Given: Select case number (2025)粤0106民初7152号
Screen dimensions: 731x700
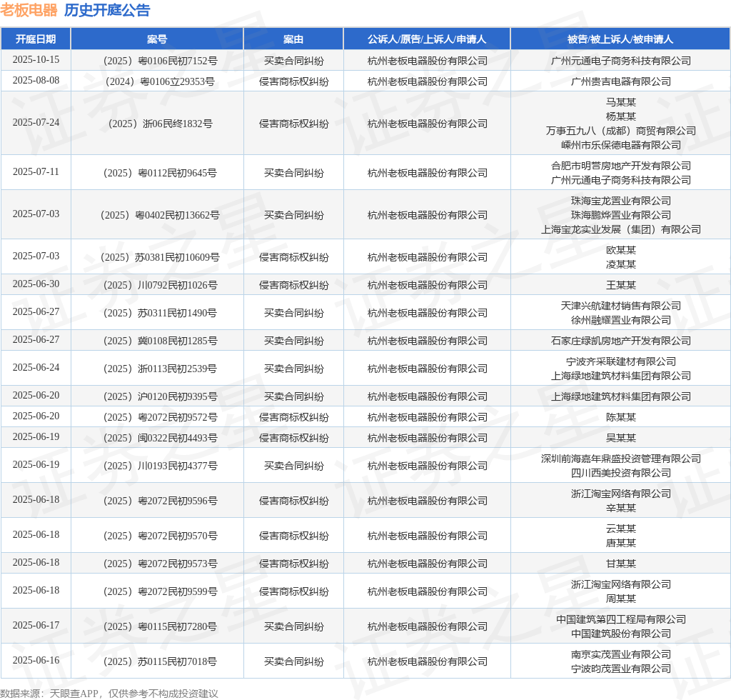Looking at the screenshot, I should point(160,61).
